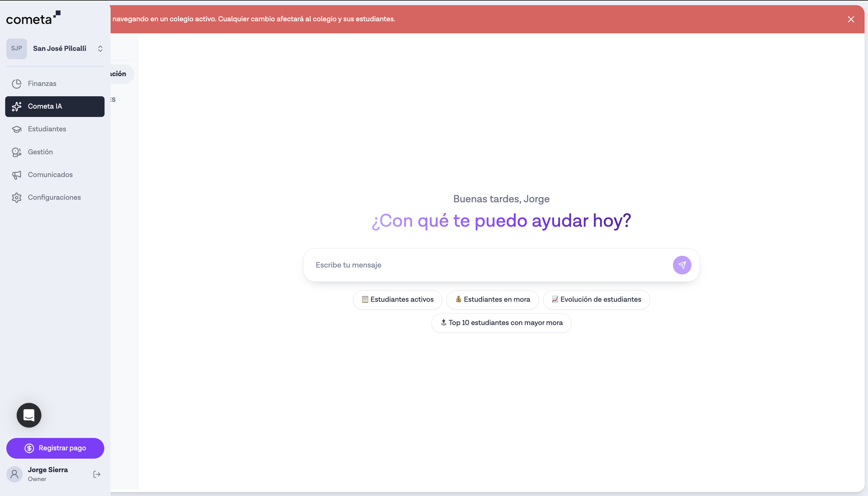Click the Comunicados megaphone icon
Image resolution: width=868 pixels, height=496 pixels.
coord(17,174)
